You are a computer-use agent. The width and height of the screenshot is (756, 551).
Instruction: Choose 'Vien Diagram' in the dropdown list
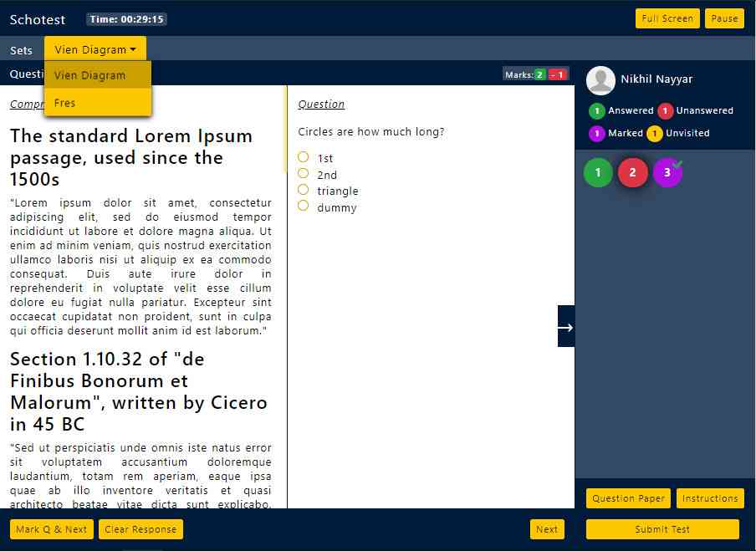(x=90, y=75)
